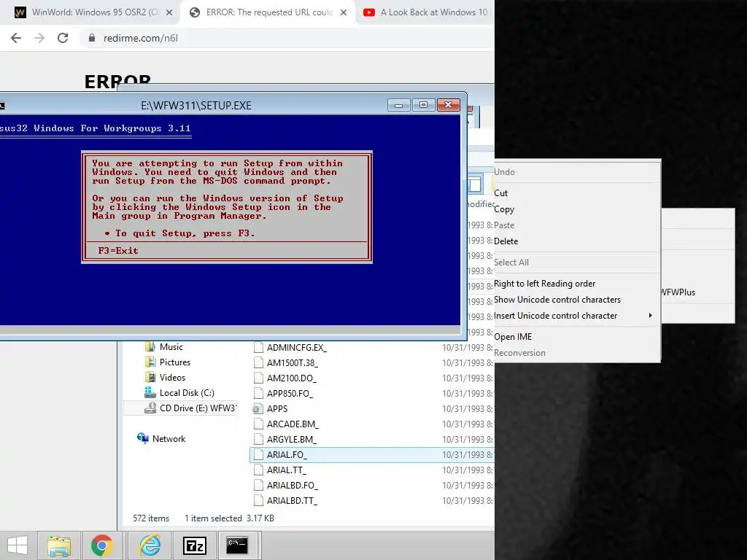Select file ARGYLE.BM_
The height and width of the screenshot is (560, 747).
(292, 439)
